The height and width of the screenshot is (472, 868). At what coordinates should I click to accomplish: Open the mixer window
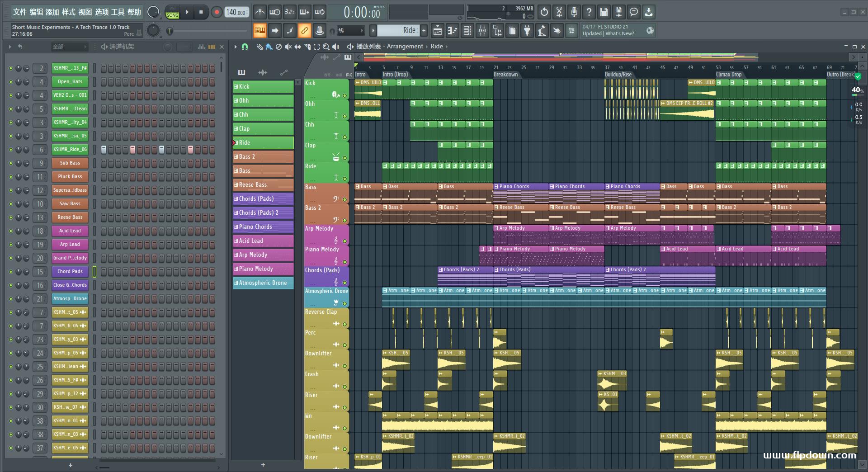pyautogui.click(x=482, y=31)
